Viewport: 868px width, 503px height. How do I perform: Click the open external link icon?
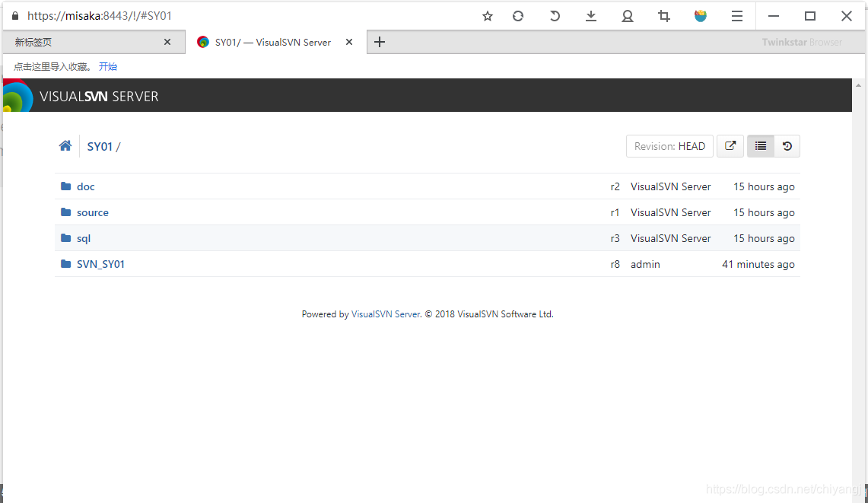[x=730, y=146]
